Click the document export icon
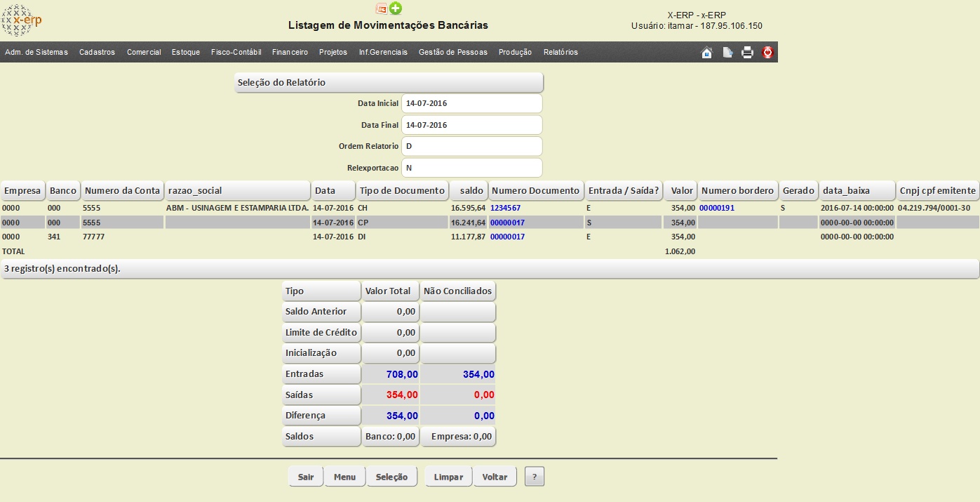The height and width of the screenshot is (502, 980). point(727,53)
